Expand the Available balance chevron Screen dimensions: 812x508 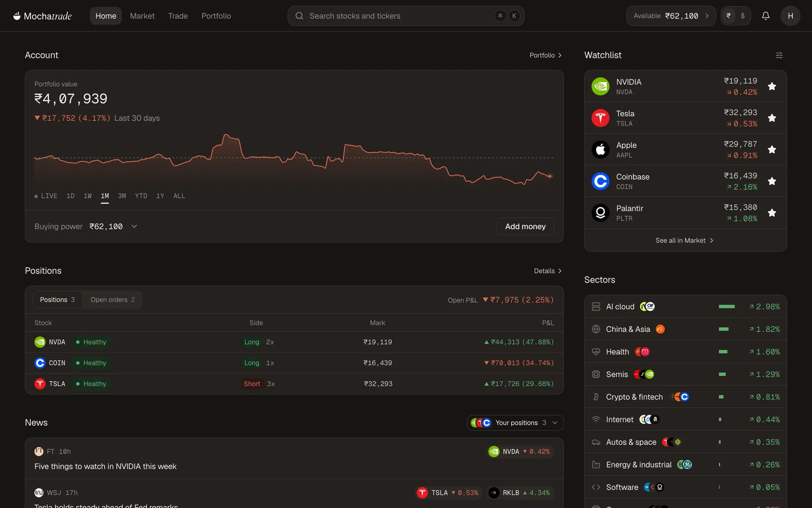[x=707, y=16]
